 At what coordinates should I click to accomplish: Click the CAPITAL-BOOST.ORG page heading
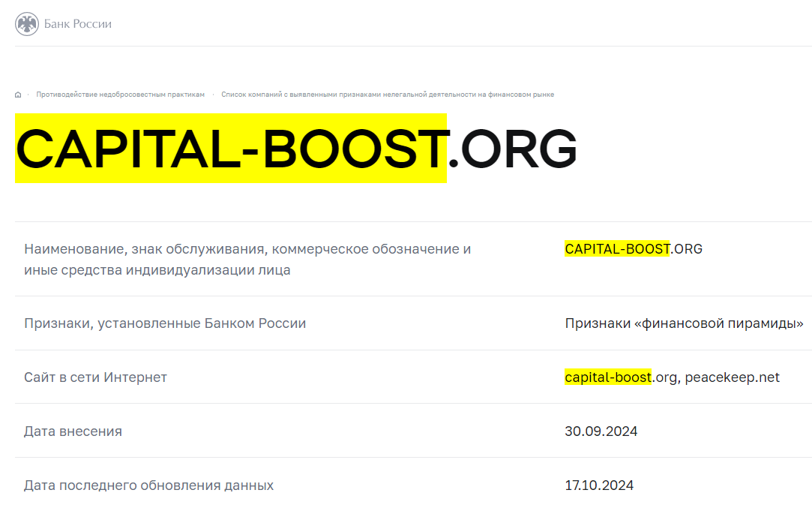(296, 149)
